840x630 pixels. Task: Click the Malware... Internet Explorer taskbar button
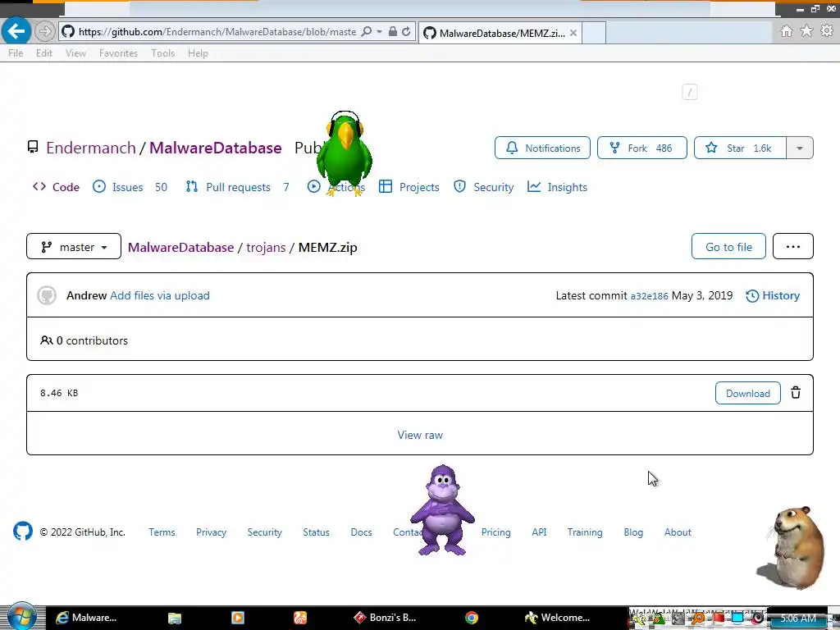click(86, 618)
